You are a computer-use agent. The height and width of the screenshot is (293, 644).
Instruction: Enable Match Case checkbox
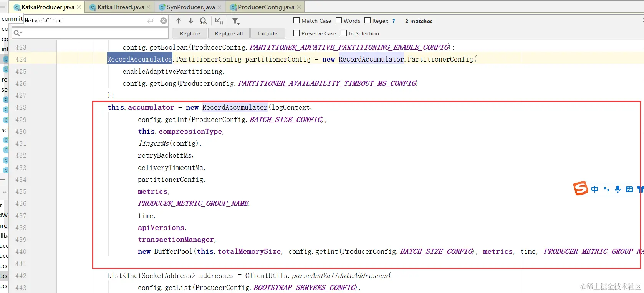296,20
